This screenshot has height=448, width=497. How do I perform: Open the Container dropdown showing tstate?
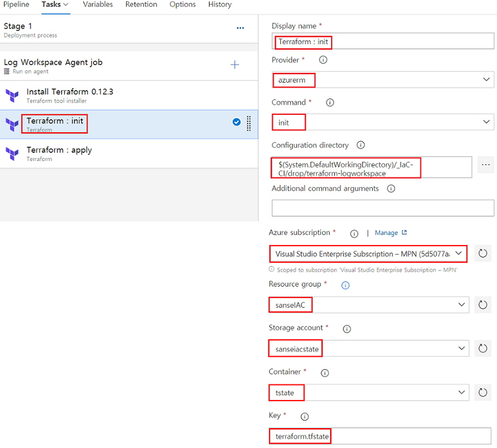click(369, 392)
